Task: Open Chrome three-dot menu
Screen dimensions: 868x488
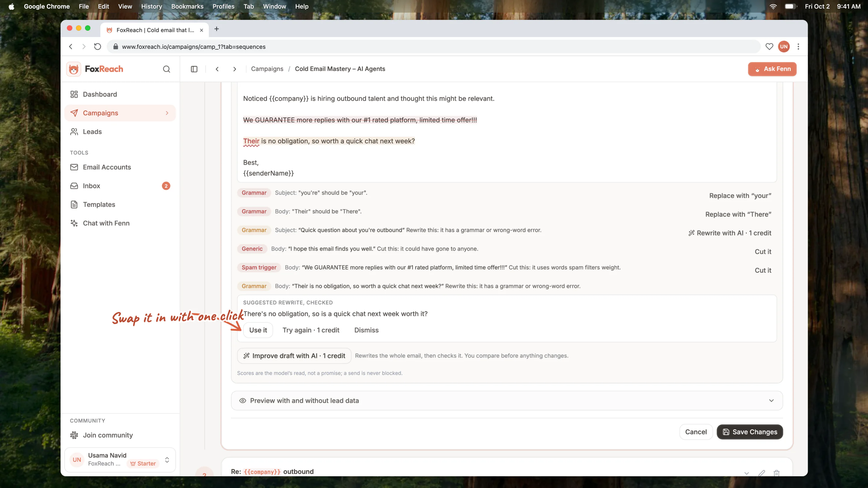Action: [x=798, y=46]
